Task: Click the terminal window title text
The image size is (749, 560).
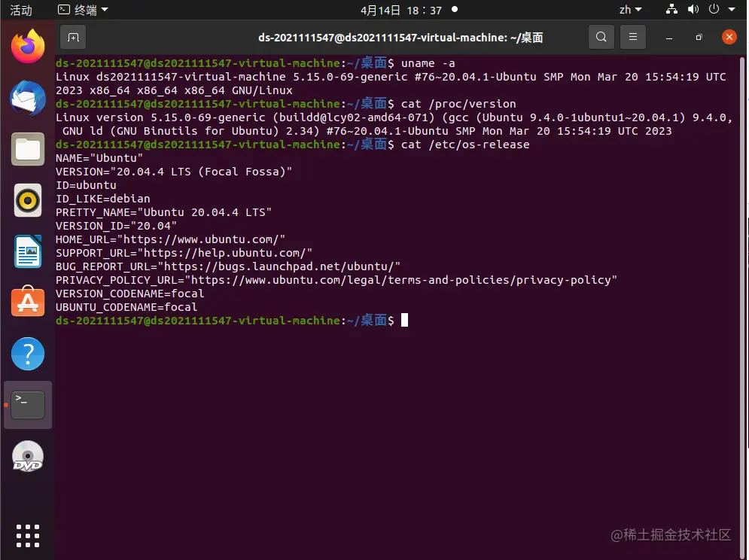Action: 400,38
